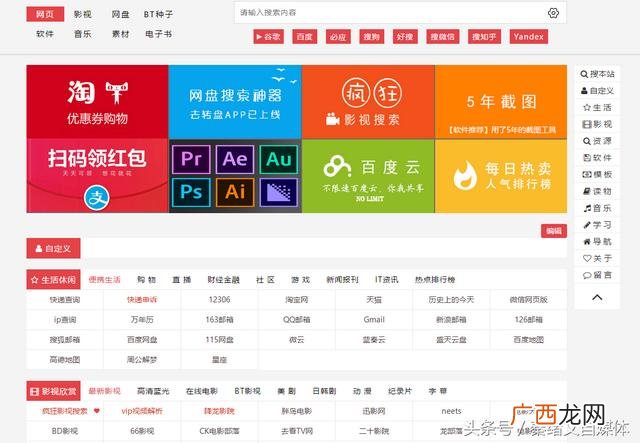Open the Audition Au icon
The width and height of the screenshot is (640, 443).
tap(278, 159)
